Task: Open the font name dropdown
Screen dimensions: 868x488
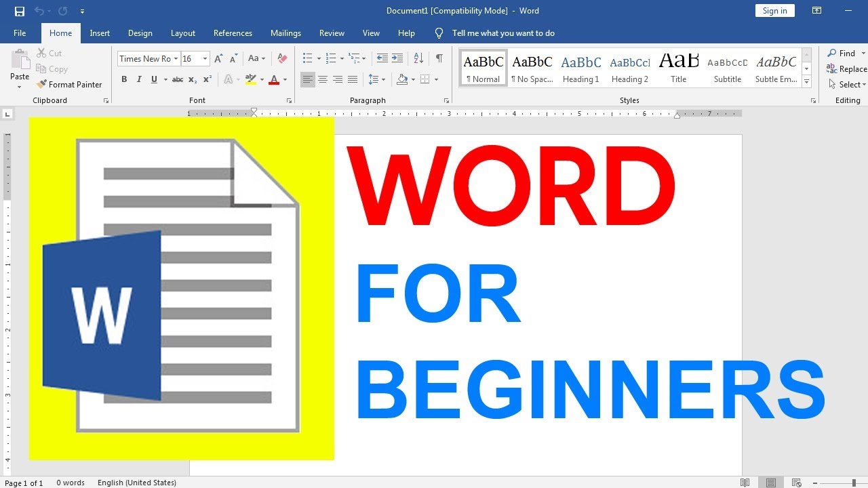Action: [x=176, y=59]
